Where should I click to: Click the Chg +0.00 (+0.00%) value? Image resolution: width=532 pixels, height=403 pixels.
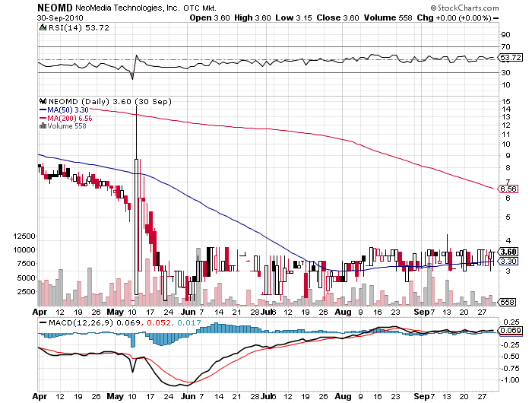coord(454,17)
